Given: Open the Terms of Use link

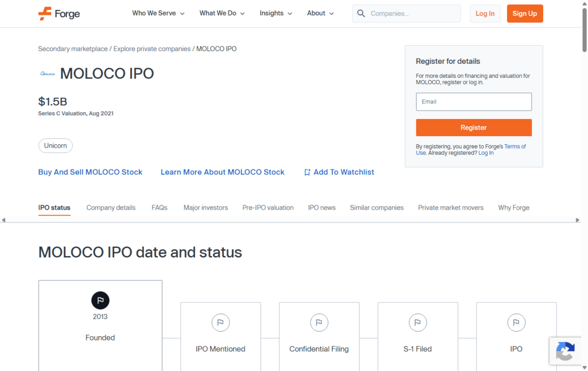Looking at the screenshot, I should [515, 147].
